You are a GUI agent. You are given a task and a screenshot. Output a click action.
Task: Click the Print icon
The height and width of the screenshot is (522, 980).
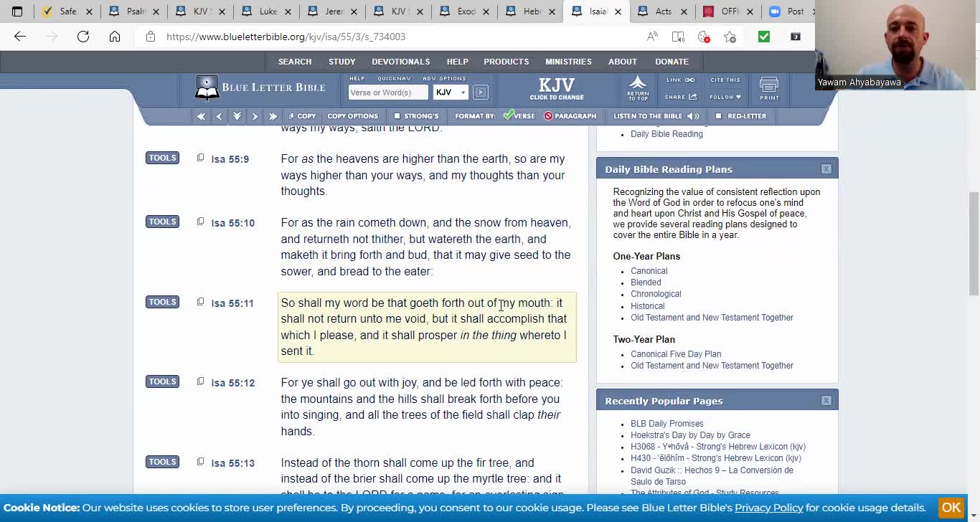pos(769,89)
